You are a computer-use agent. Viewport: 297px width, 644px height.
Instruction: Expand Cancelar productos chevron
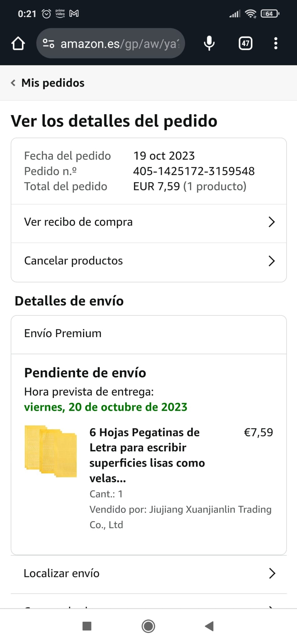[x=272, y=261]
